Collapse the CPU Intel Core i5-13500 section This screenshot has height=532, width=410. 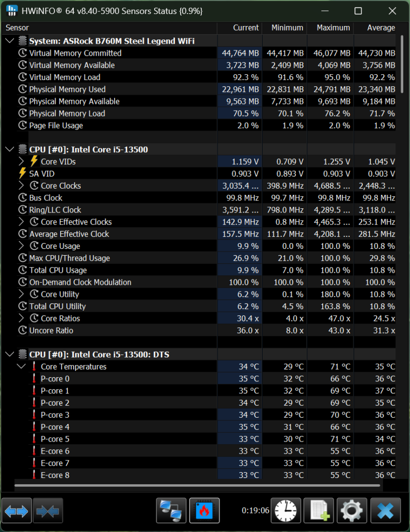[x=10, y=150]
